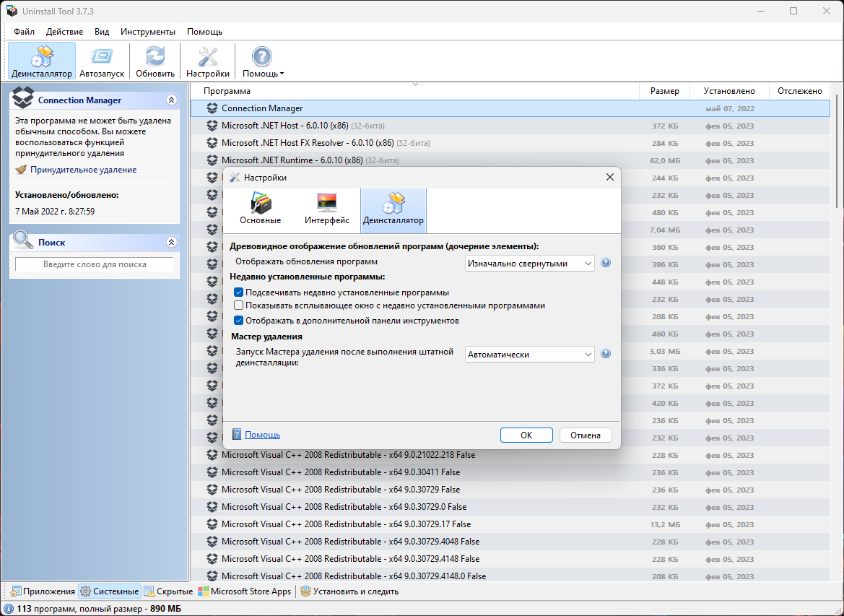Toggle Отображать в дополнительной панели инструментов checkbox

coord(238,321)
